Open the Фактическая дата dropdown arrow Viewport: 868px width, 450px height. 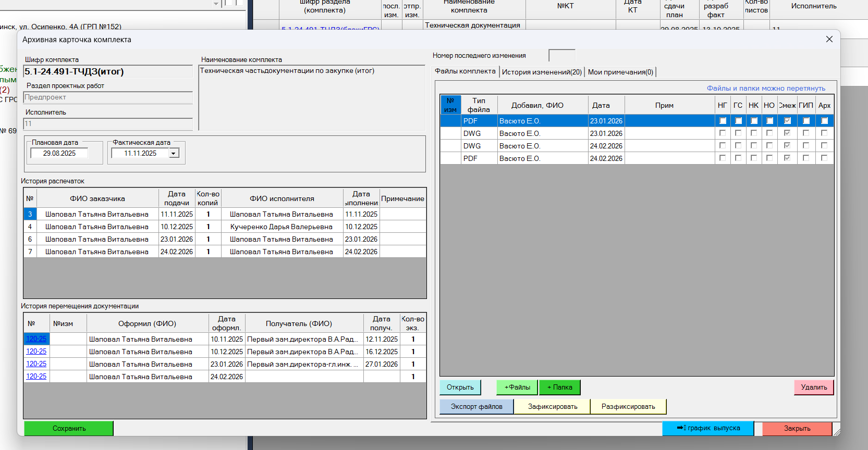click(x=174, y=154)
